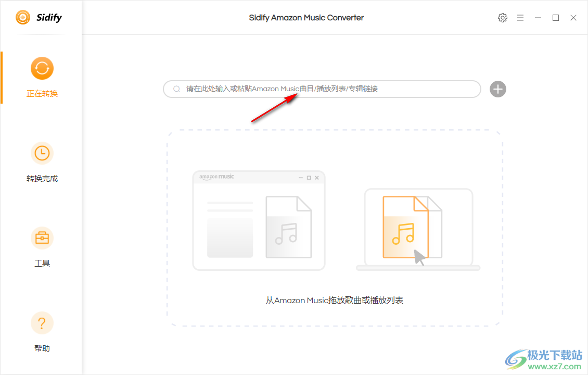Open the 帮助 help section
The image size is (588, 375).
tap(42, 332)
